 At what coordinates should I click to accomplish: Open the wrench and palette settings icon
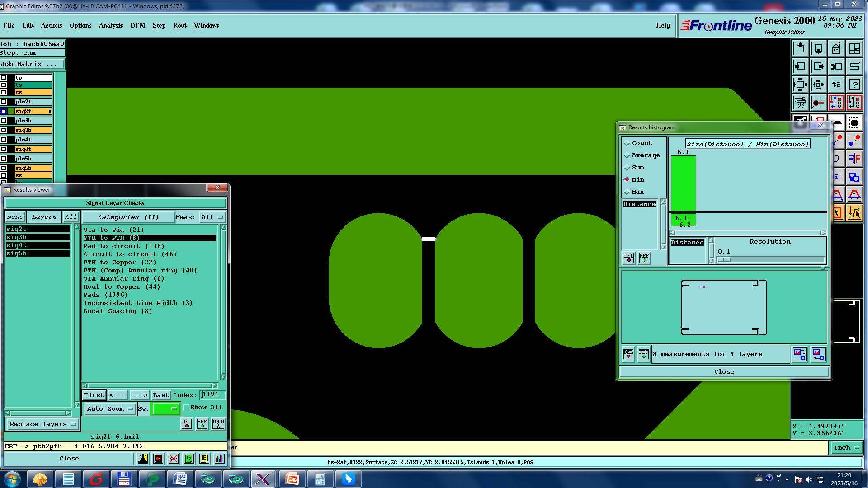pos(800,103)
